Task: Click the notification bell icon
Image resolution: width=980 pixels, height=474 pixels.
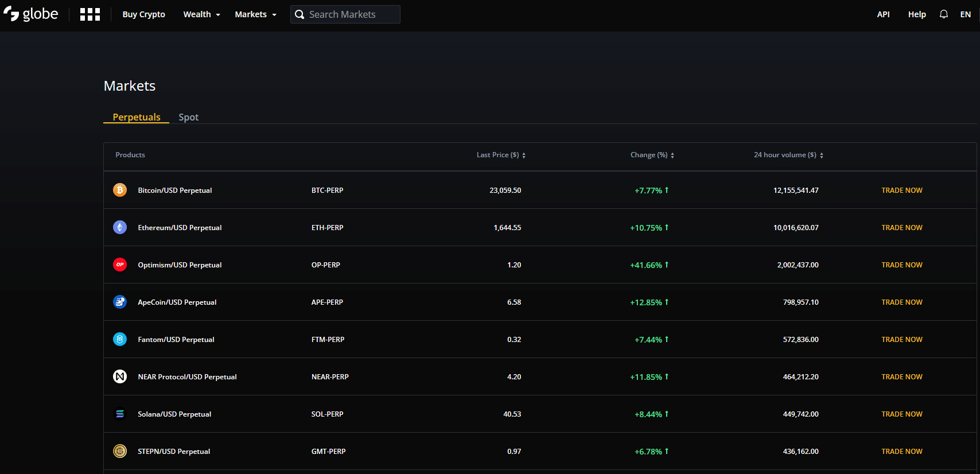Action: tap(944, 14)
